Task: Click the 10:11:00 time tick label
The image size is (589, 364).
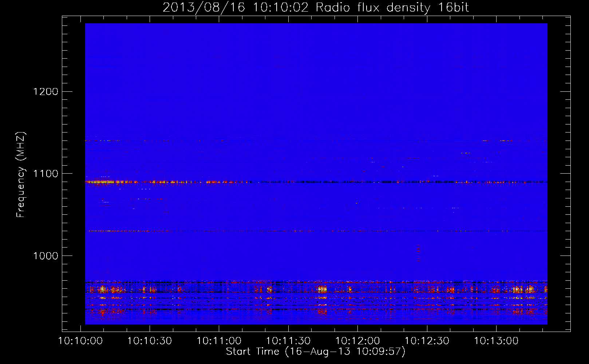Action: [x=219, y=341]
